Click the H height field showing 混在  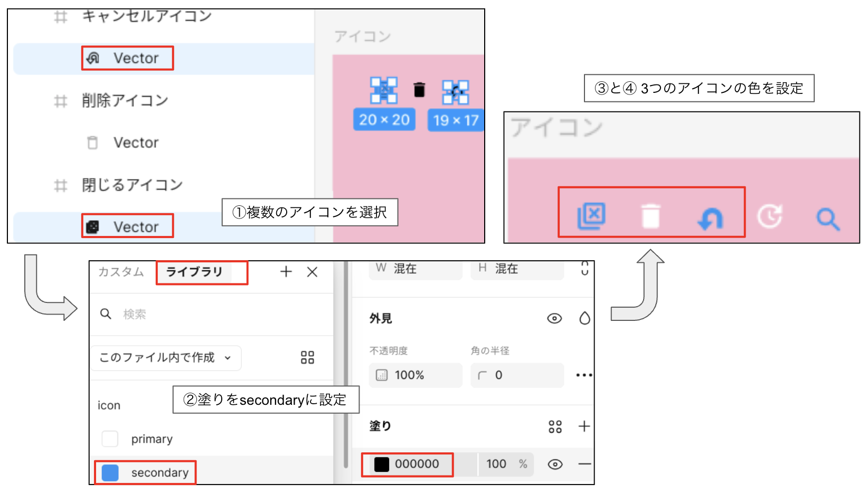pyautogui.click(x=517, y=269)
